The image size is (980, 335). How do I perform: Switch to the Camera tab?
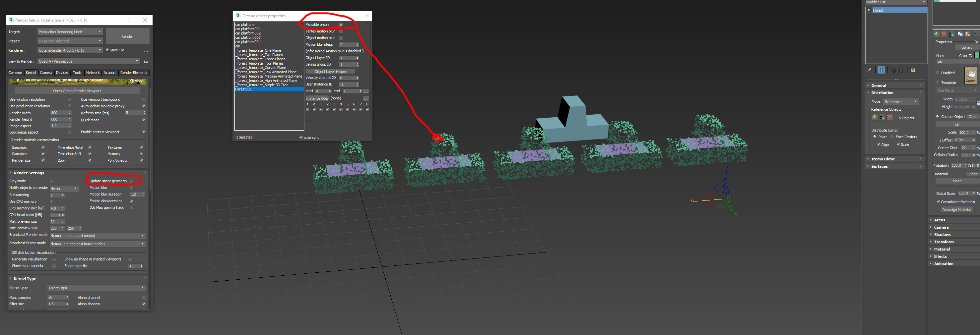pos(46,73)
